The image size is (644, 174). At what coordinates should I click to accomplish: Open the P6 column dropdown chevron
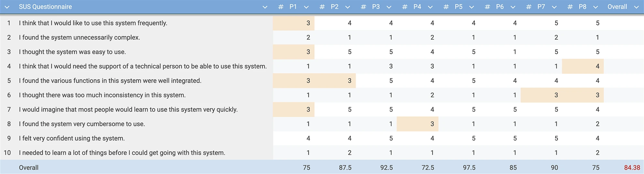513,7
